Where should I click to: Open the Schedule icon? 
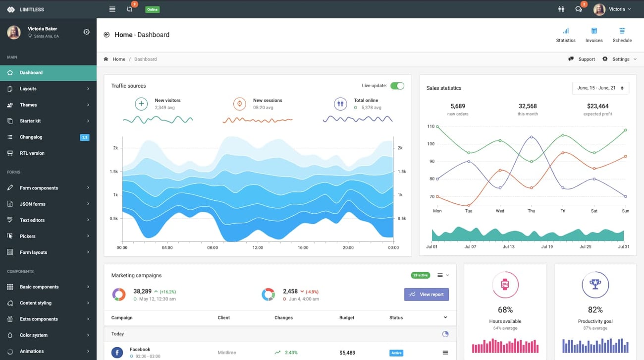click(622, 34)
